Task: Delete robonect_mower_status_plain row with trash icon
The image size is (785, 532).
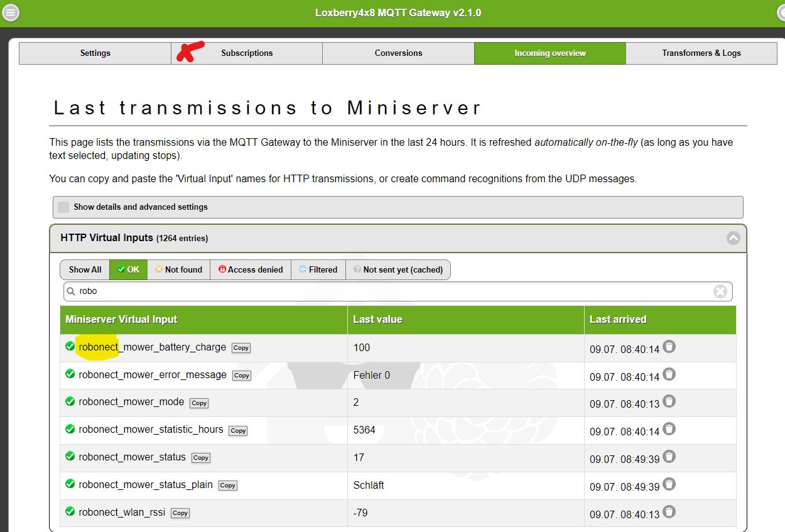Action: (x=669, y=484)
